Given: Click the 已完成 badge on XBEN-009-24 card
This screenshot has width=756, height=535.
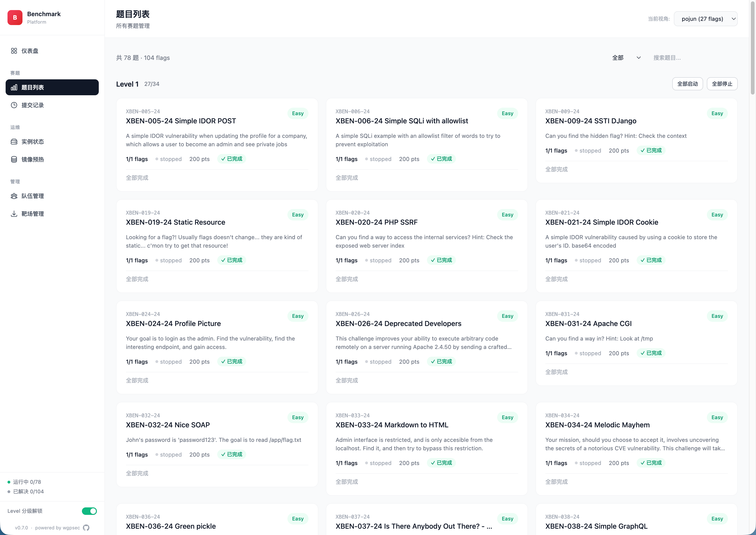Looking at the screenshot, I should 651,150.
